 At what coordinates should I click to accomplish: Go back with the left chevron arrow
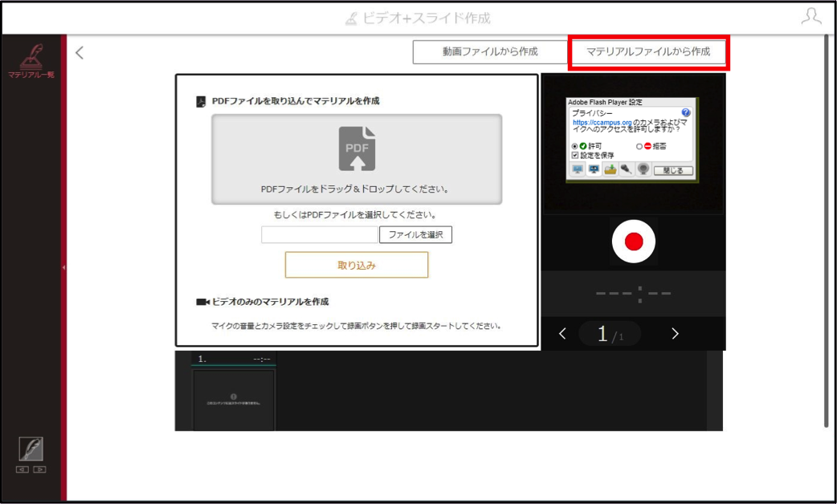80,52
